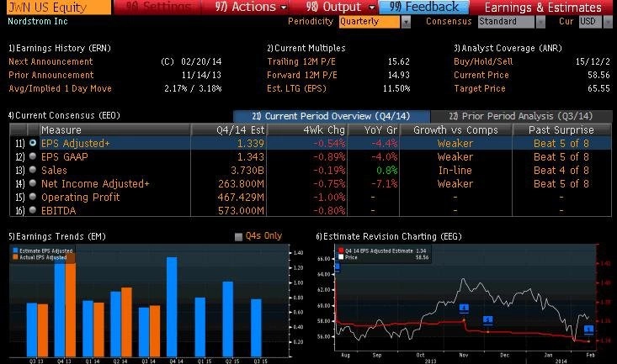Select the Net Income Adjusted+ radio button
Image resolution: width=617 pixels, height=364 pixels.
(33, 183)
